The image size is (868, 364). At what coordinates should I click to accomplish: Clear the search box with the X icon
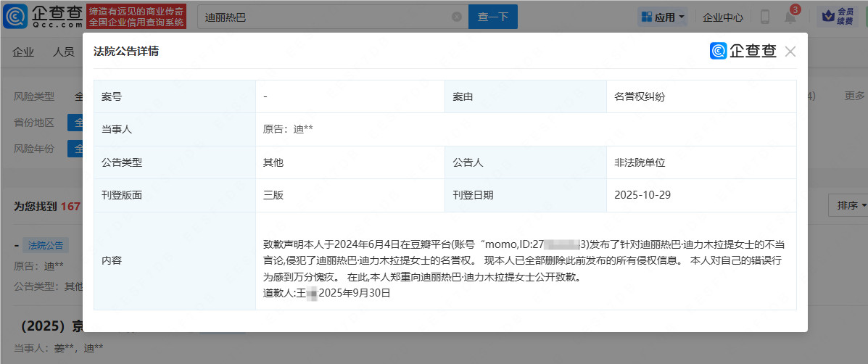tap(457, 17)
